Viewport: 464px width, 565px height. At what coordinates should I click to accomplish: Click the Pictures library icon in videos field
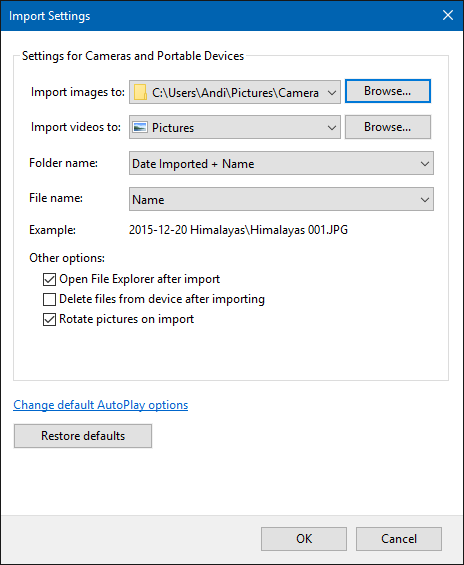pos(140,127)
